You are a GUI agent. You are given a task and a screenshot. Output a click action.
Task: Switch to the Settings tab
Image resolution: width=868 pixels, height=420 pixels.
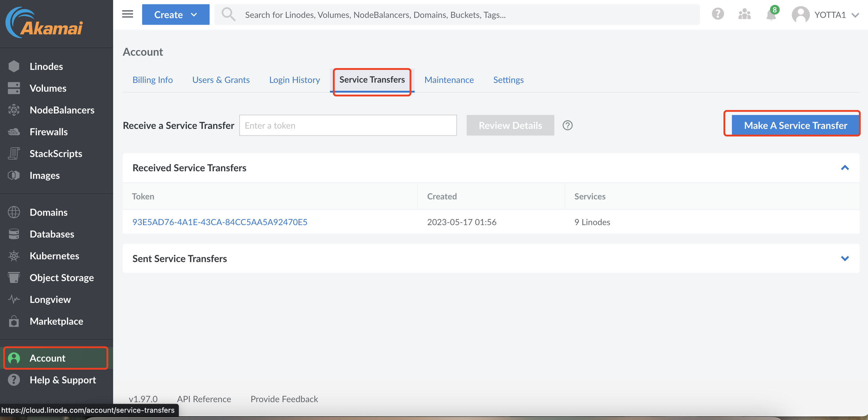(x=508, y=80)
